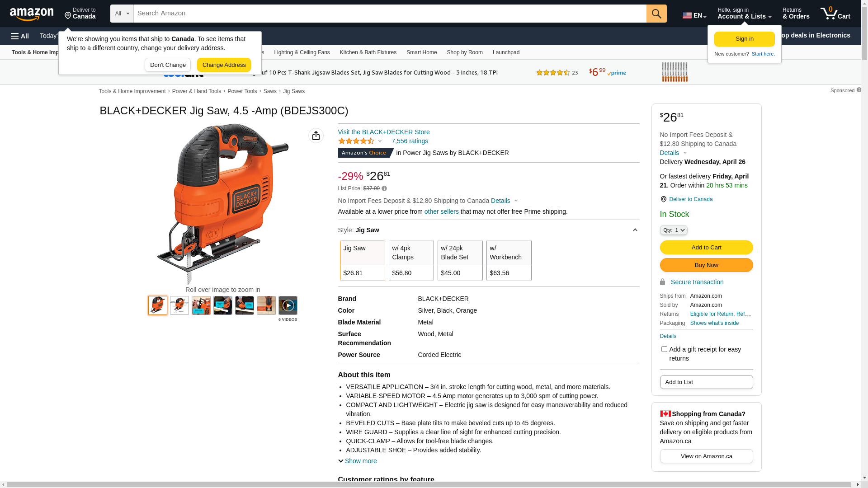Click the list price info icon
Viewport: 868px width, 488px height.
tap(384, 188)
